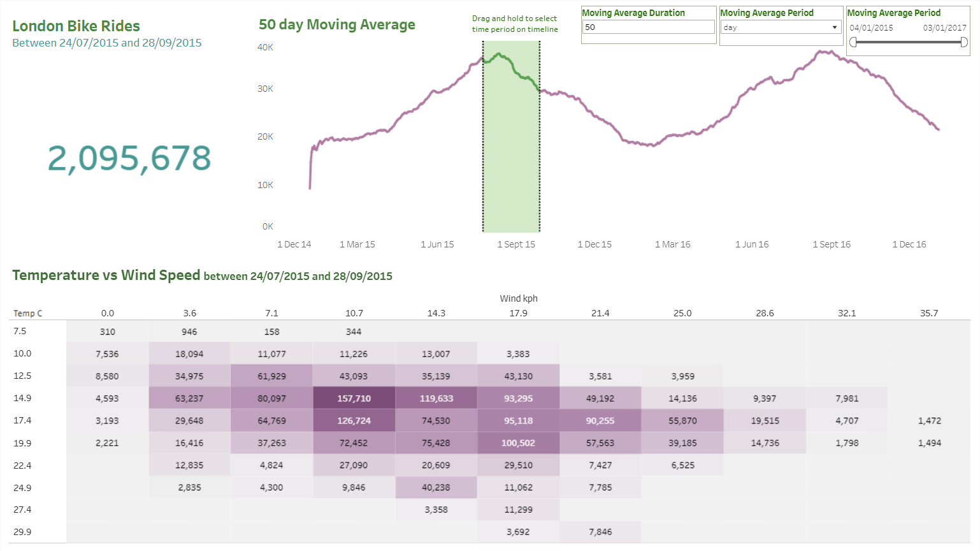The image size is (980, 551).
Task: Select heatmap cell 93,295
Action: (518, 398)
